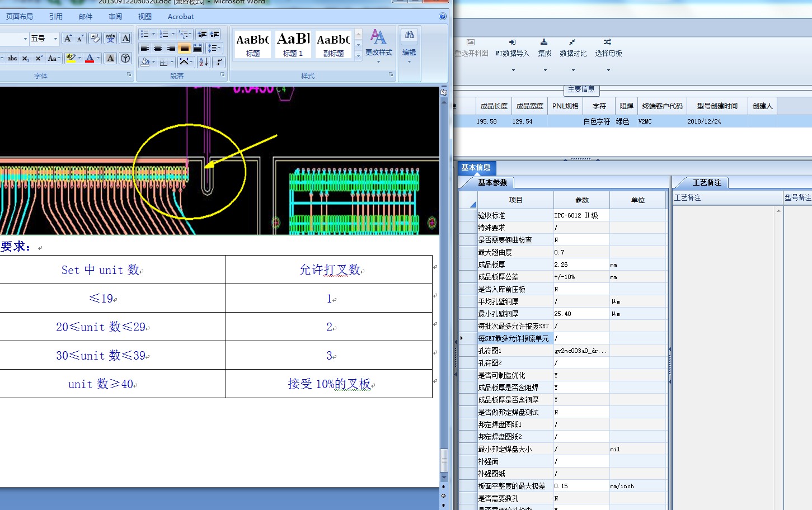Insert enclosed character with the circled 字 icon
The width and height of the screenshot is (812, 510).
(125, 58)
